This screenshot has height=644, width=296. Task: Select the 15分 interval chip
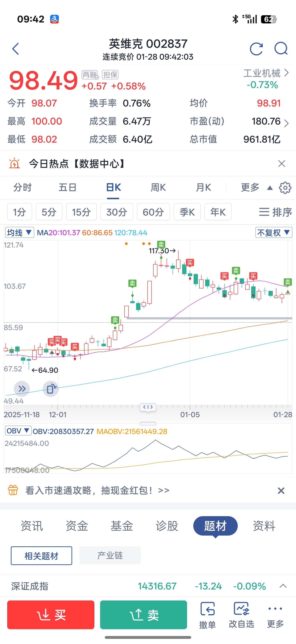pyautogui.click(x=81, y=212)
